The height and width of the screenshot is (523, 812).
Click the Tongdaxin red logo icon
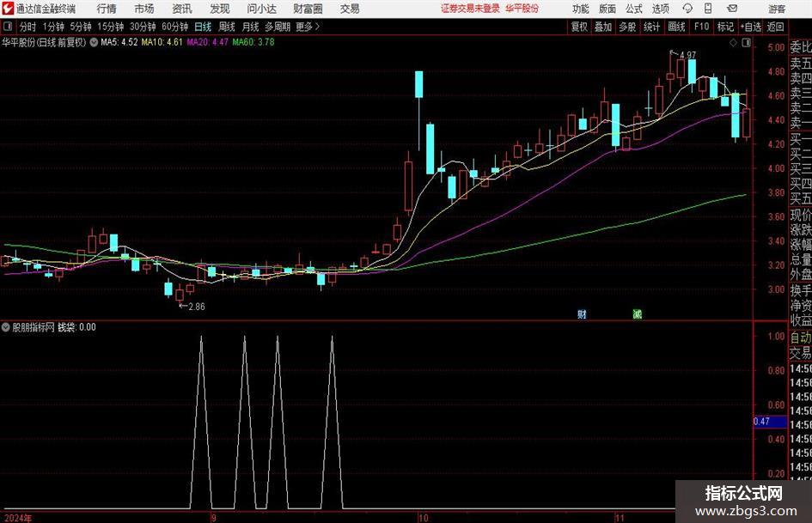coord(8,9)
